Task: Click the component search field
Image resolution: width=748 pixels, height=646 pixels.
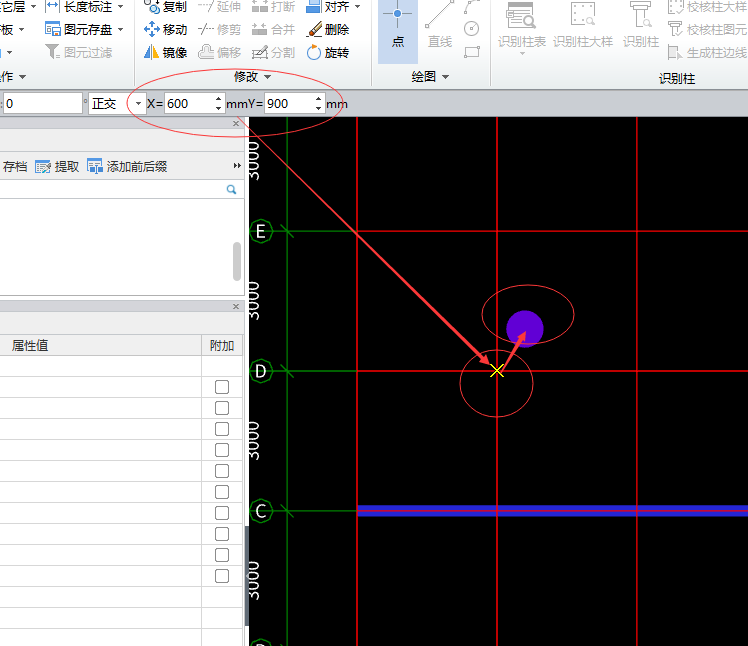Action: coord(113,189)
